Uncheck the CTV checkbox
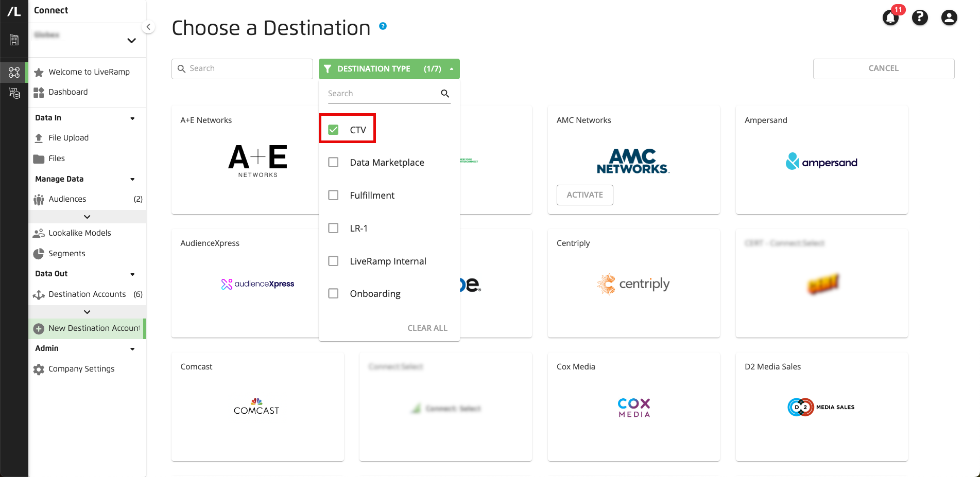The height and width of the screenshot is (477, 980). tap(333, 130)
